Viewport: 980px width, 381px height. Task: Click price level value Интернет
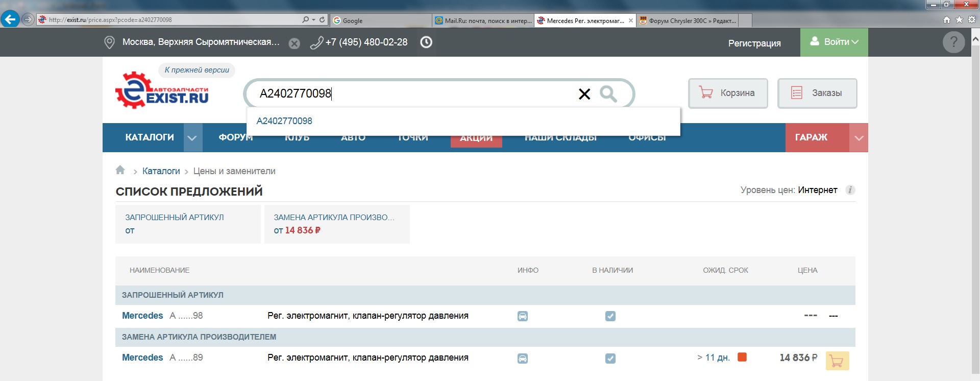(818, 190)
